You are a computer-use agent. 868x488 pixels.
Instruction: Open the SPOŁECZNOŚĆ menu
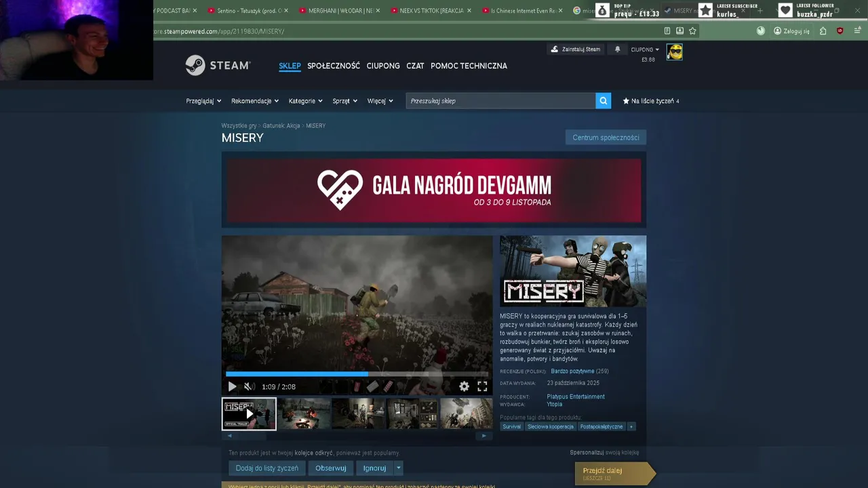334,66
